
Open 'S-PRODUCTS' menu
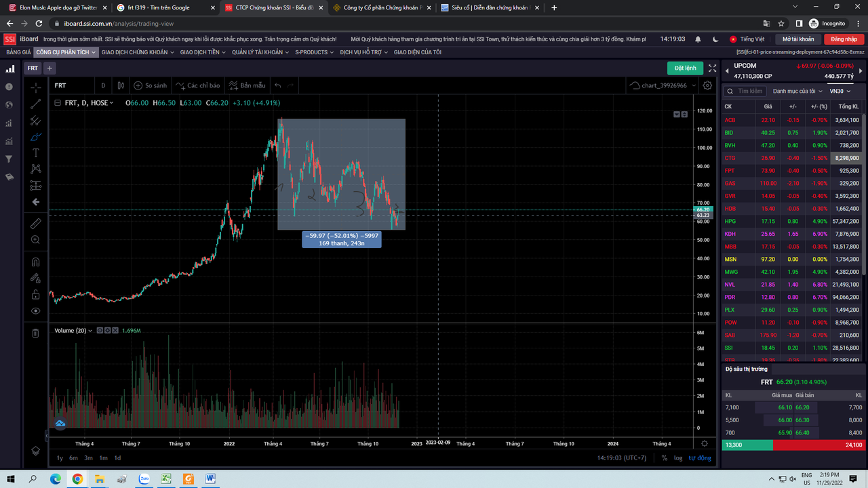[x=314, y=52]
